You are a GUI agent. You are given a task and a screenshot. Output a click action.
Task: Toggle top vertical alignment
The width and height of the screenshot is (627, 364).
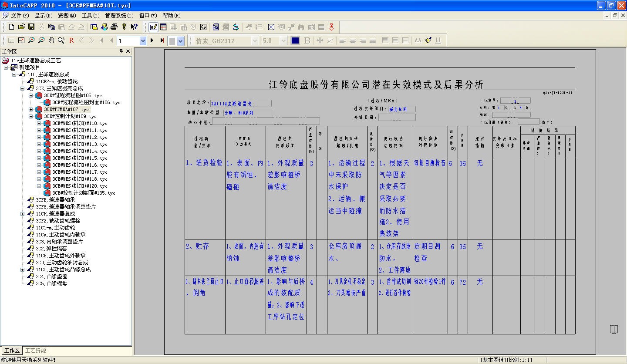tap(385, 40)
